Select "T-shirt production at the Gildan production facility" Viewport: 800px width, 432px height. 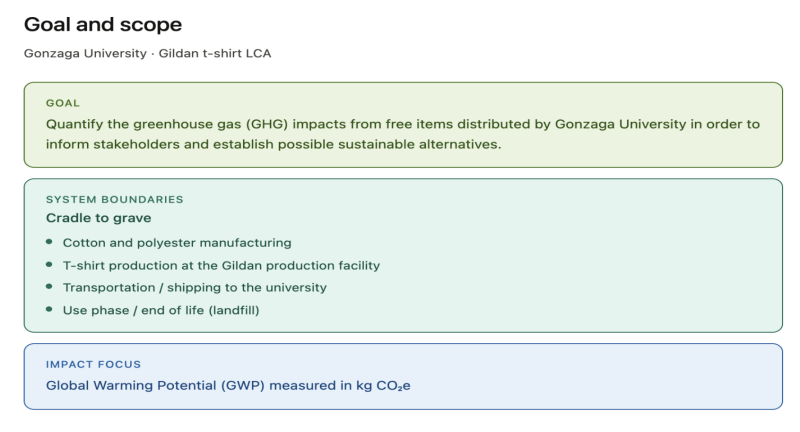[221, 265]
